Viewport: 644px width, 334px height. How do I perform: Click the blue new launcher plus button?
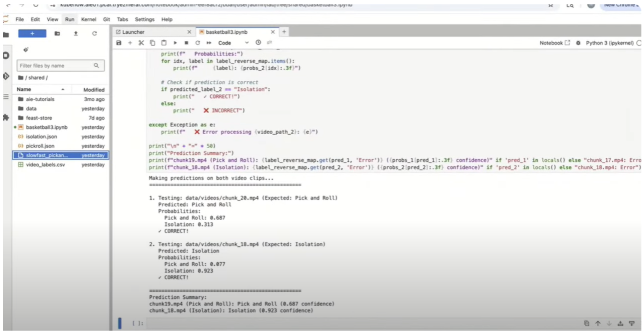tap(32, 34)
